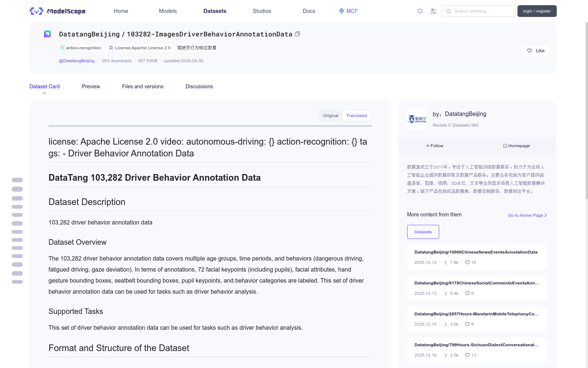Open 799Hours-SichuanDialectConversational dataset card

coord(477,350)
